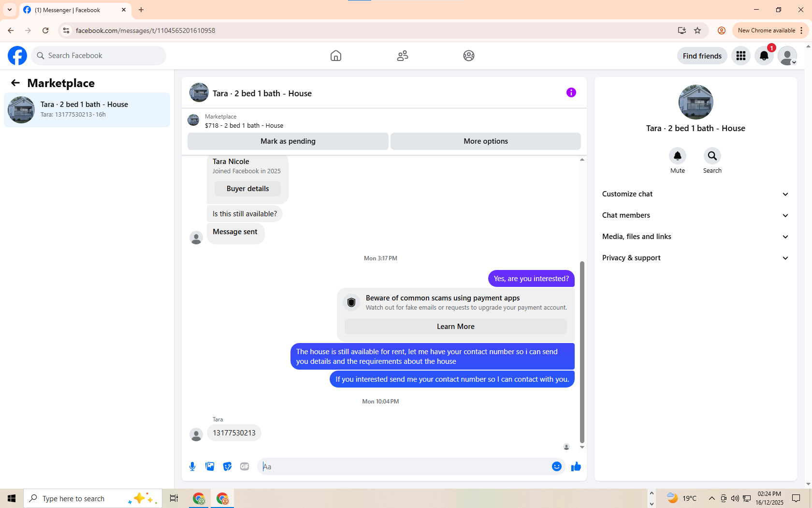This screenshot has width=812, height=508.
Task: Choose a GIF
Action: 245,466
